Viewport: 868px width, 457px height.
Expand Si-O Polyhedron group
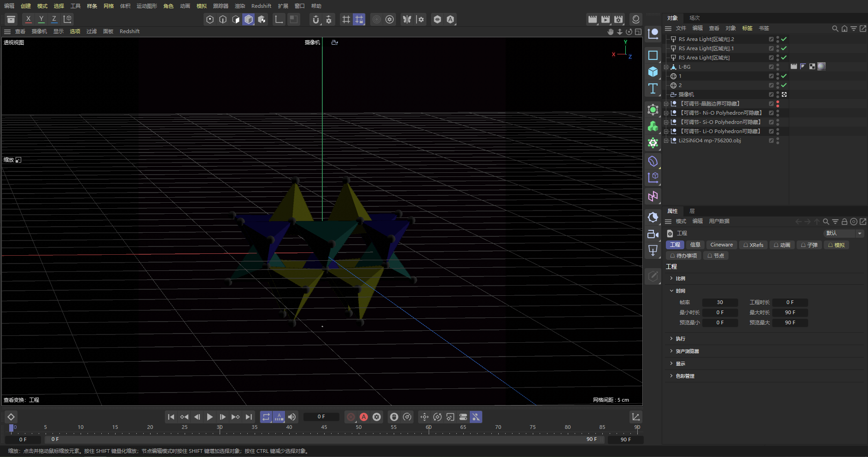click(x=666, y=122)
